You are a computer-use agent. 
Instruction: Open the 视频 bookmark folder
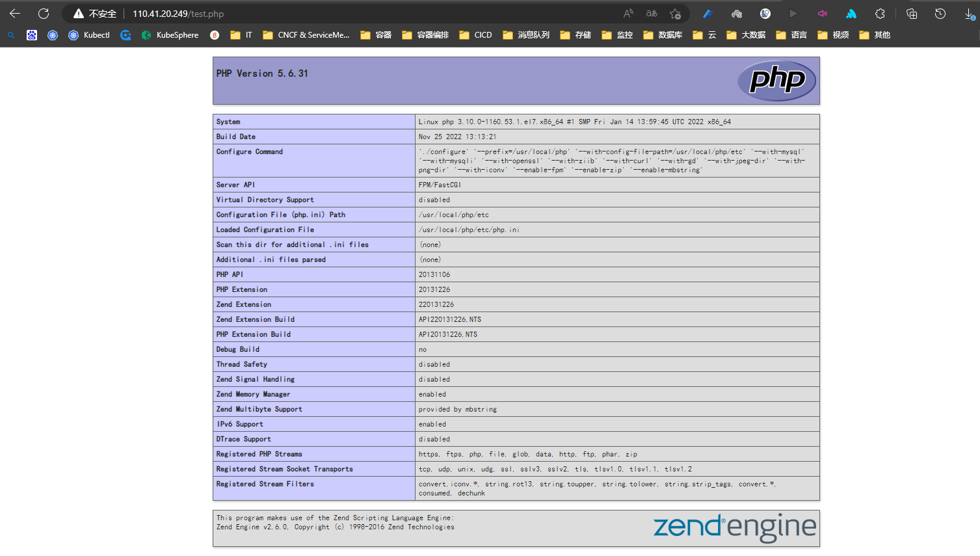coord(833,35)
